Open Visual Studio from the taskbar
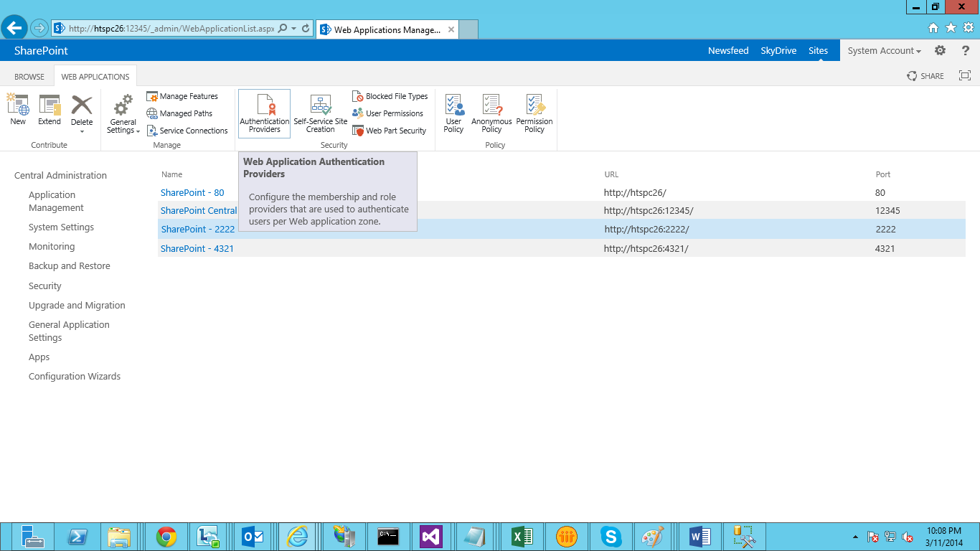The width and height of the screenshot is (980, 551). click(x=430, y=537)
